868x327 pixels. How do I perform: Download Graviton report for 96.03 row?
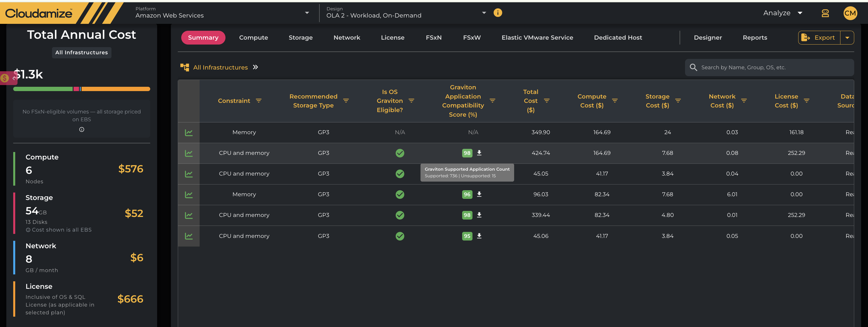pyautogui.click(x=479, y=194)
